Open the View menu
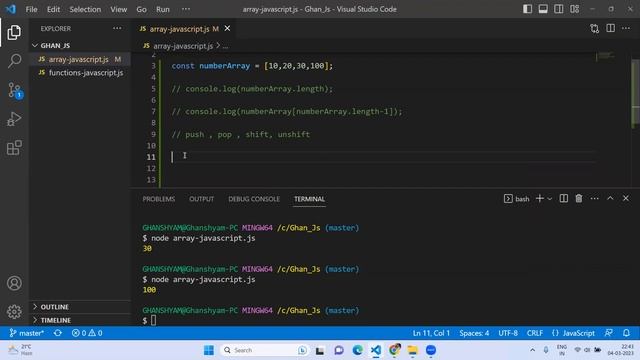 (118, 9)
